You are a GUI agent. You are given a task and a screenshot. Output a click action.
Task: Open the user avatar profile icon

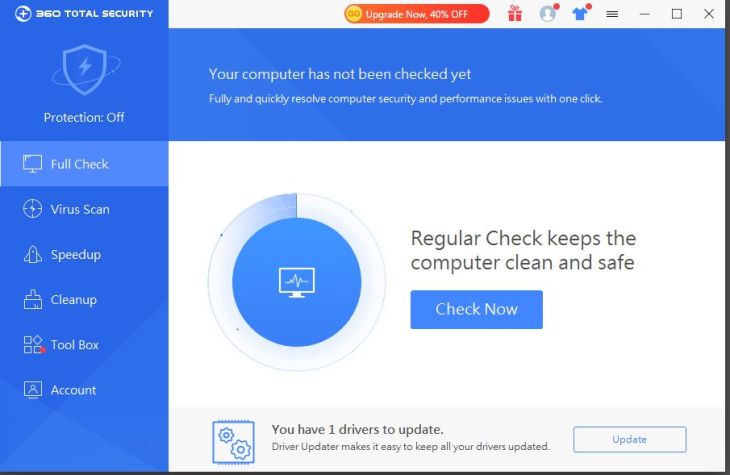[x=548, y=14]
